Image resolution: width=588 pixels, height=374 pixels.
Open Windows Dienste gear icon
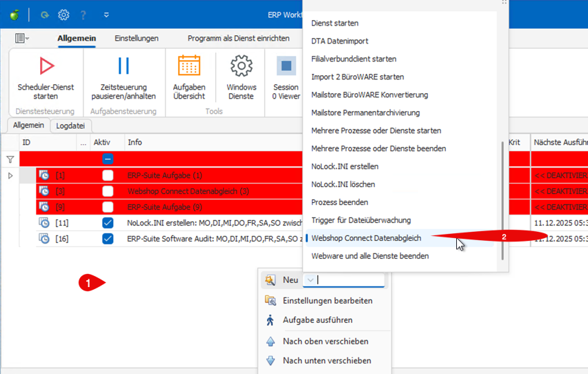pyautogui.click(x=242, y=66)
